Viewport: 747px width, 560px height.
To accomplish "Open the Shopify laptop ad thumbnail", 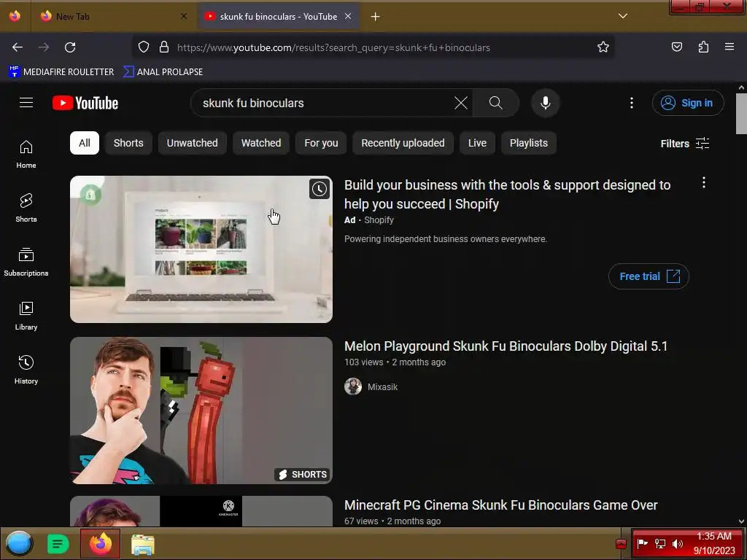I will 201,249.
